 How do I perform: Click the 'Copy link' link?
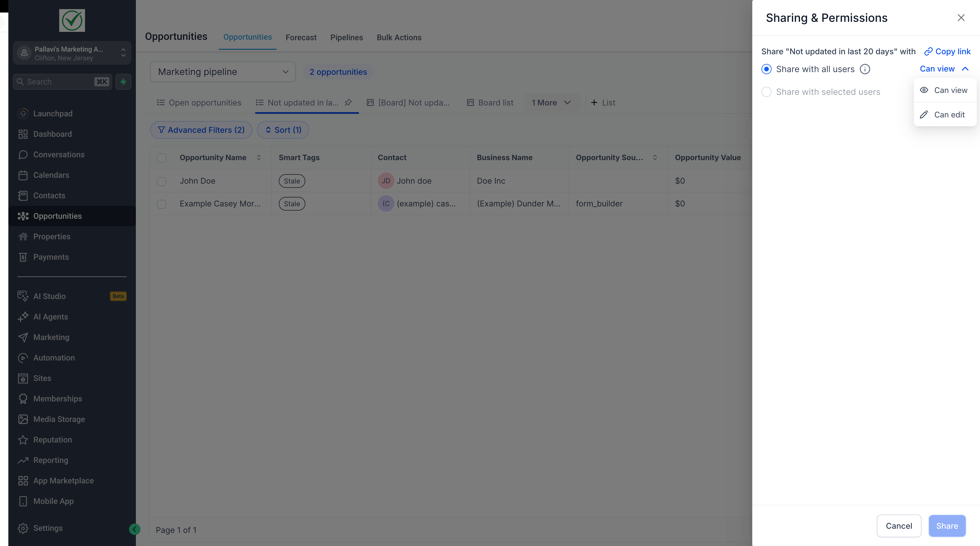[947, 51]
